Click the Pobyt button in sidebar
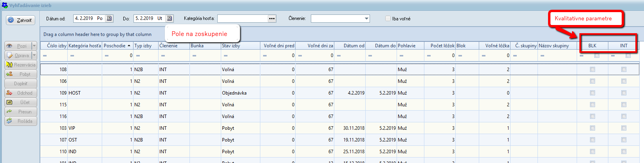The width and height of the screenshot is (644, 163). tap(21, 74)
